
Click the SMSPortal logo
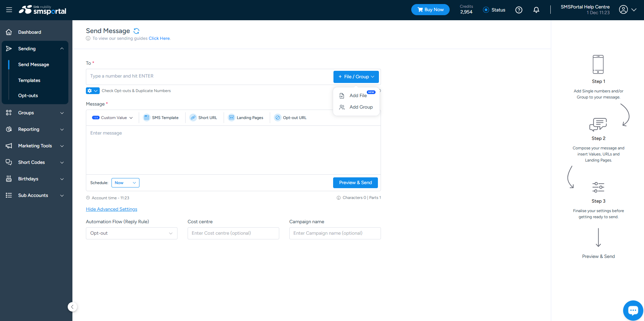point(42,10)
